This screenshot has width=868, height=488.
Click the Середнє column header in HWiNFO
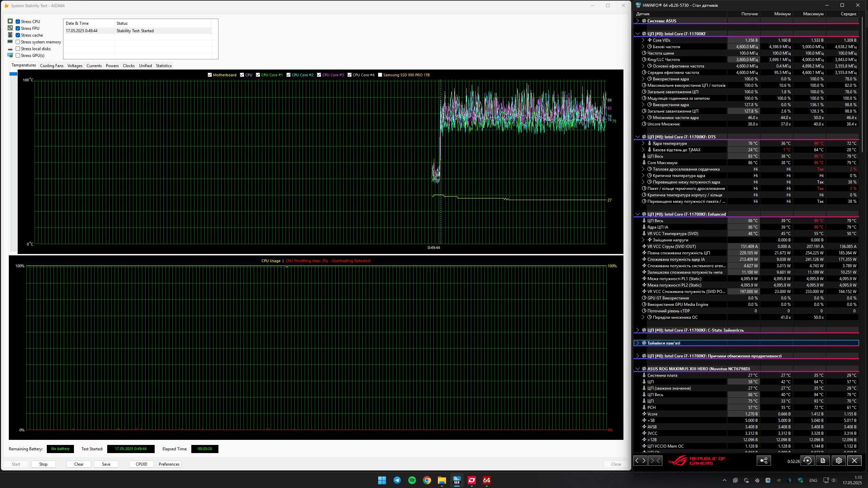tap(843, 14)
